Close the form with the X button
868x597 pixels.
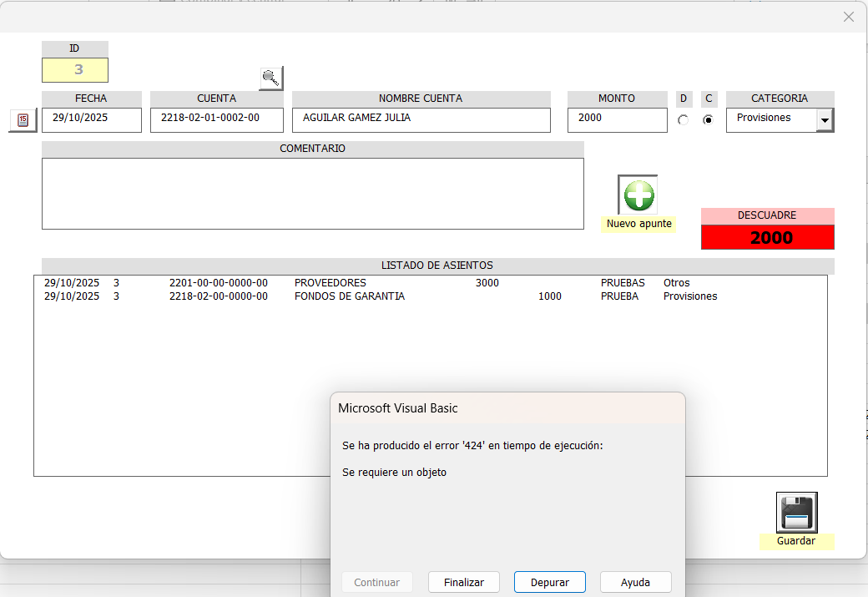(849, 17)
